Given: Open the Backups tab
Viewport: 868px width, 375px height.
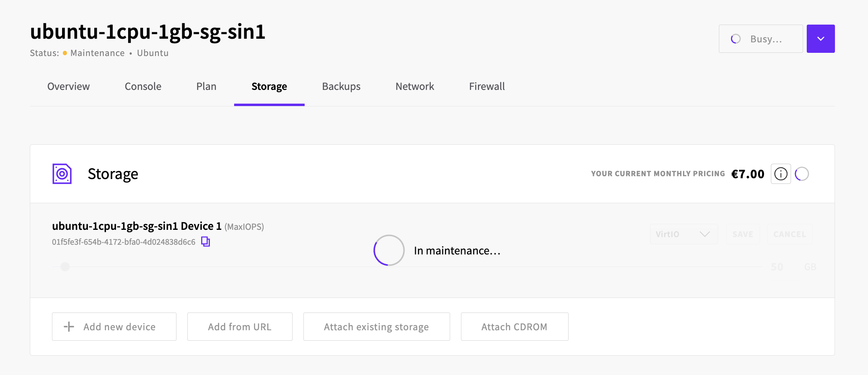Looking at the screenshot, I should tap(341, 86).
